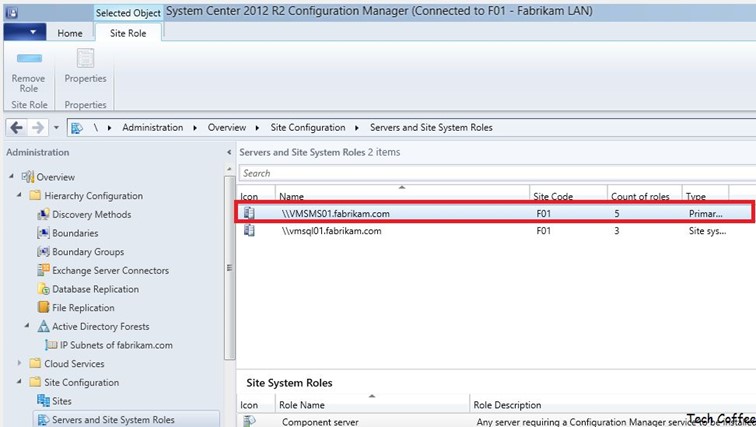Click the Hierarchy Configuration folder icon
The width and height of the screenshot is (756, 427).
[x=35, y=196]
